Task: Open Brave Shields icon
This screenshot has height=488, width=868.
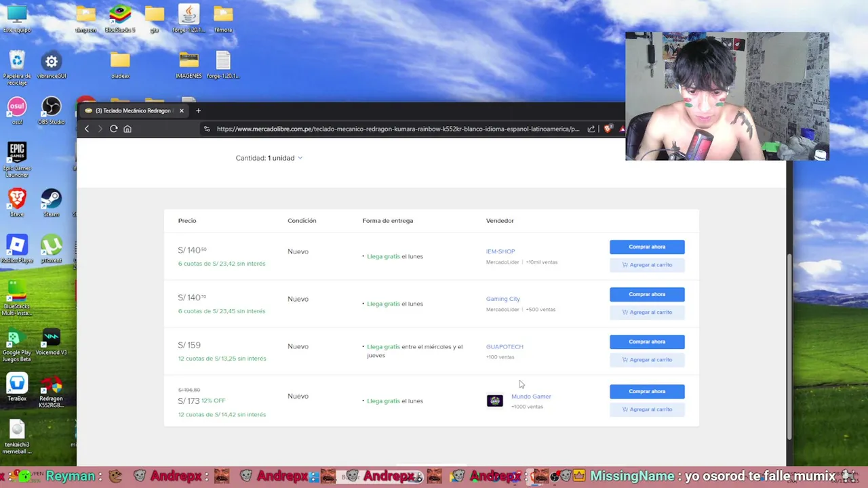Action: tap(608, 129)
